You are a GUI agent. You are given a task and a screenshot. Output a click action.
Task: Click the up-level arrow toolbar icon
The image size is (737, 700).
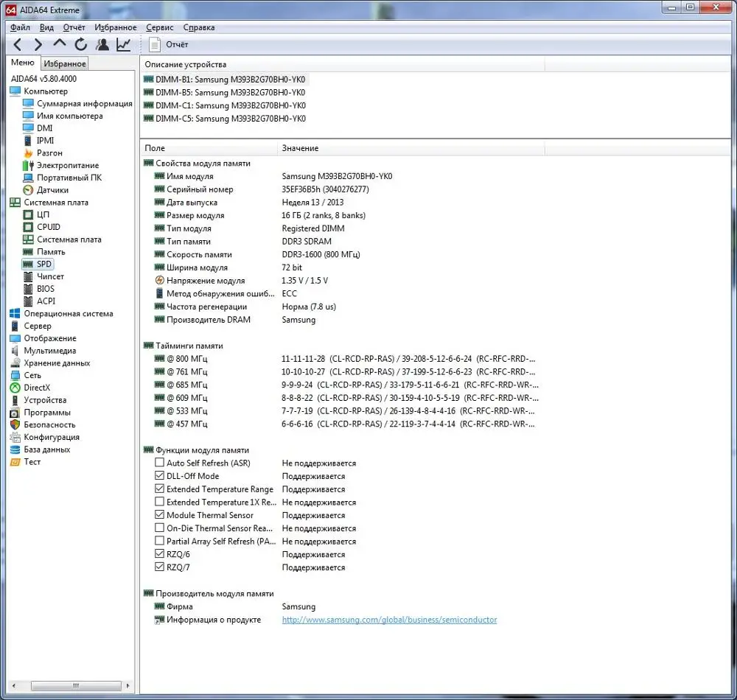[x=59, y=43]
